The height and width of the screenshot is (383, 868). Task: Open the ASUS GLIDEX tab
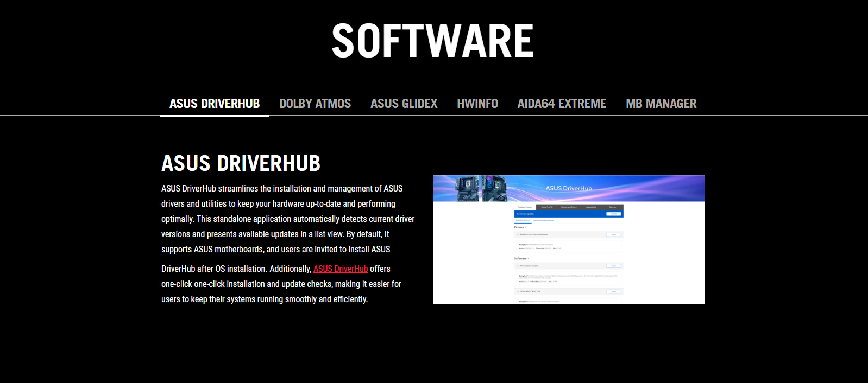[404, 104]
